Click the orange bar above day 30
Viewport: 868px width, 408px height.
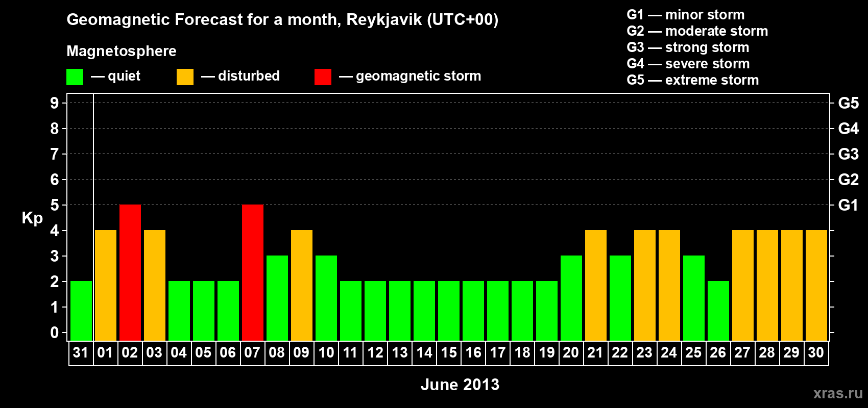(816, 286)
